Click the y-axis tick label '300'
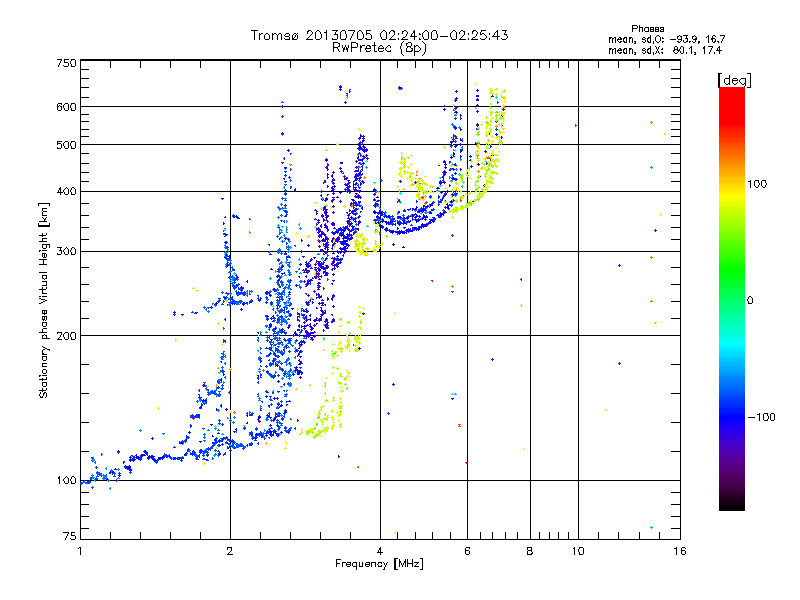 pyautogui.click(x=66, y=251)
